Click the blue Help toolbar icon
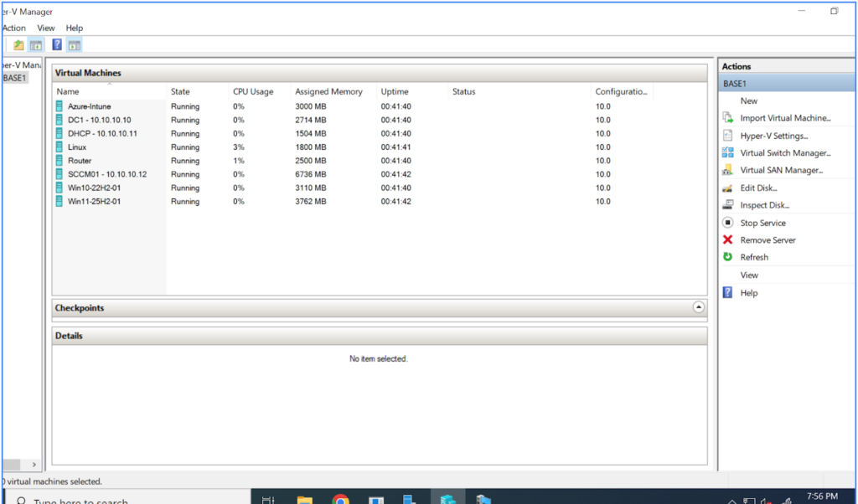Screen dimensions: 858x504 coord(57,45)
